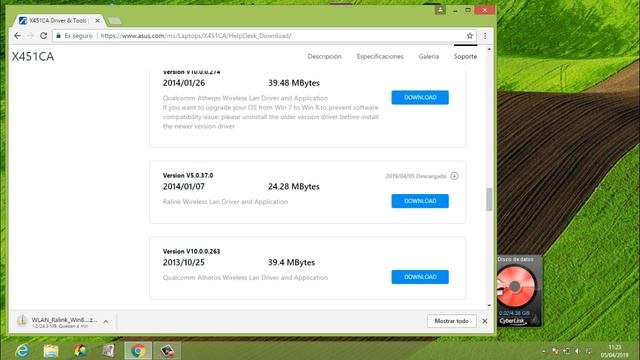The width and height of the screenshot is (640, 360).
Task: Switch to the Soporte tab
Action: point(465,56)
